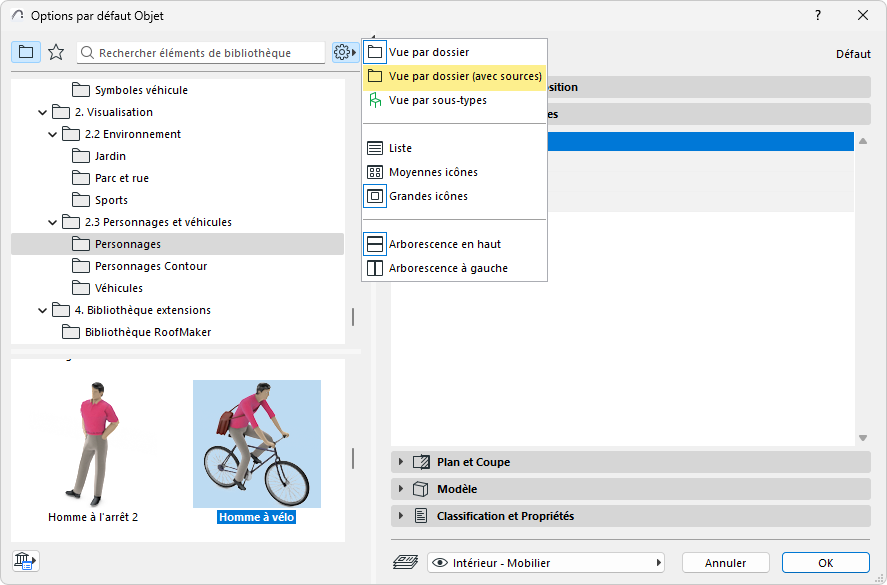Image resolution: width=887 pixels, height=585 pixels.
Task: Open the Intérieur - Mobilier layer dropdown
Action: (x=547, y=563)
